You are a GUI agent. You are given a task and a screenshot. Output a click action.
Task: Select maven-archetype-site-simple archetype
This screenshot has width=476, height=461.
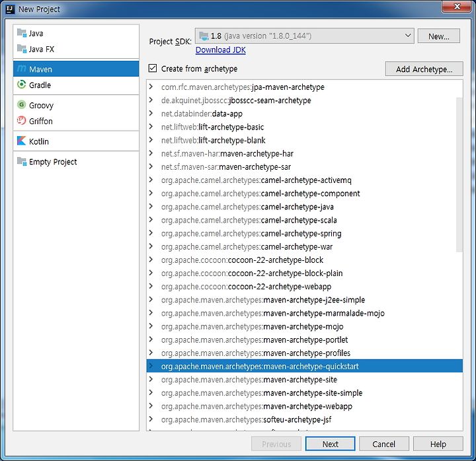[305, 393]
